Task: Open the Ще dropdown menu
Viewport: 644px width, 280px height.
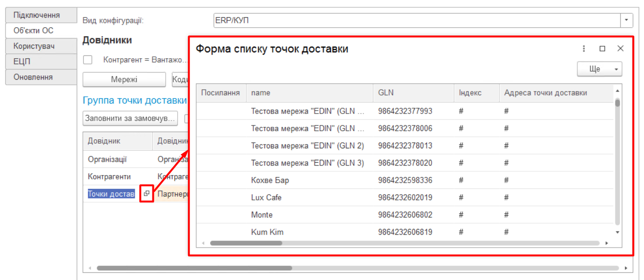Action: point(599,69)
